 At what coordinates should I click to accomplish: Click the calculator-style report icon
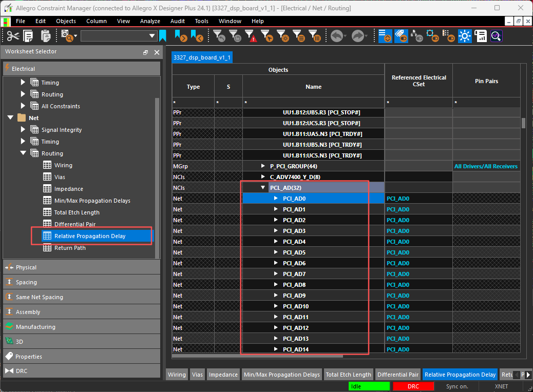click(x=481, y=36)
